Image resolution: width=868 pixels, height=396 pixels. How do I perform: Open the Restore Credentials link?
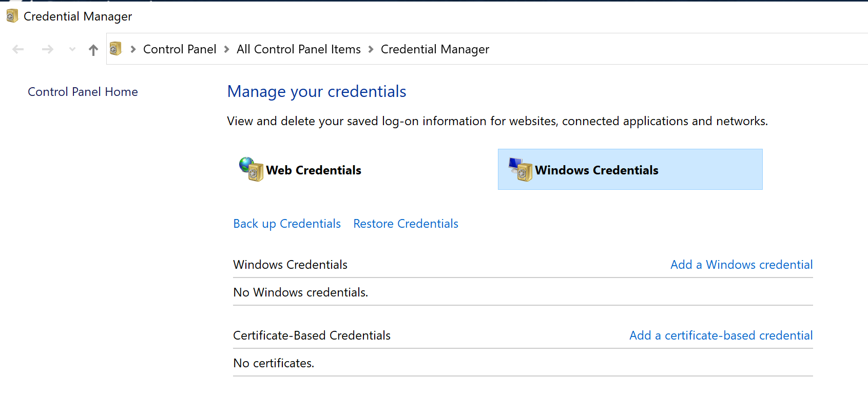coord(406,224)
